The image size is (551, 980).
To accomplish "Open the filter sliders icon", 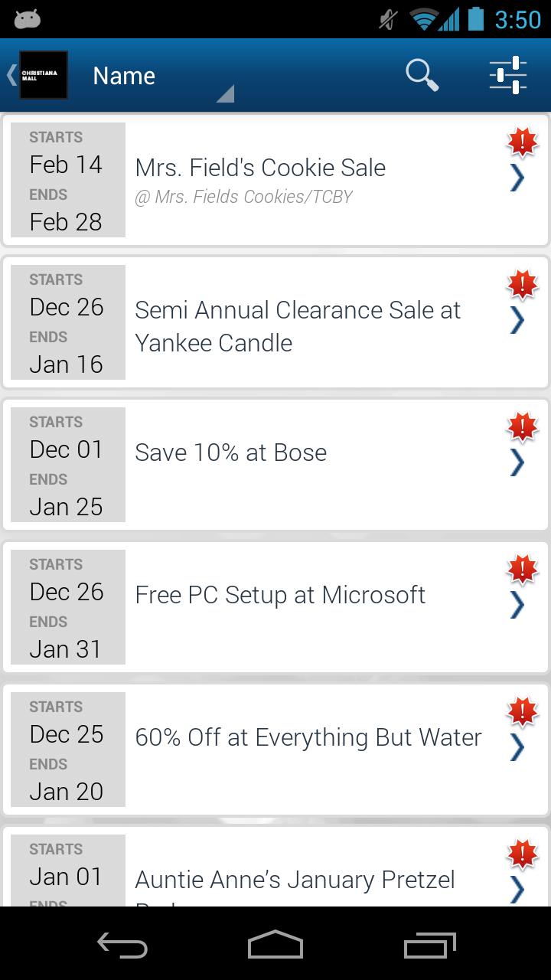I will [508, 75].
